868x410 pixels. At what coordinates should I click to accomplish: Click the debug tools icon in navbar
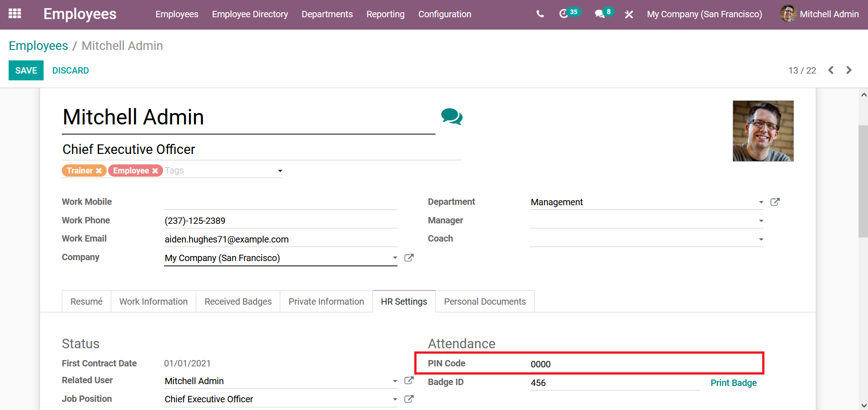click(629, 15)
